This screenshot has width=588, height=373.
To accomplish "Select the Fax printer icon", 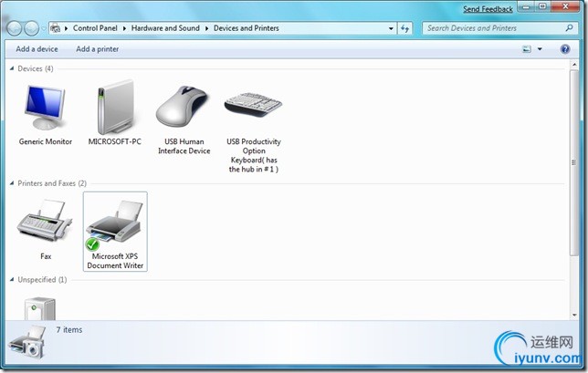I will tap(45, 222).
